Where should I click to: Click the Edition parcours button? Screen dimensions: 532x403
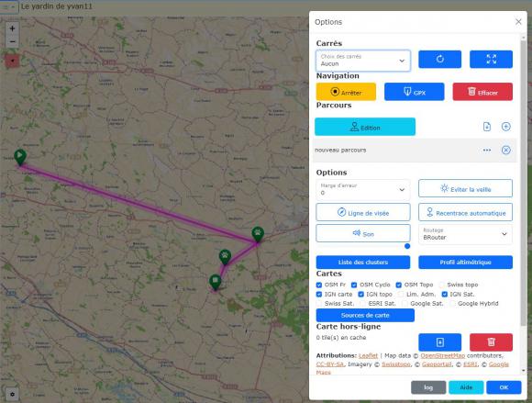[x=365, y=127]
